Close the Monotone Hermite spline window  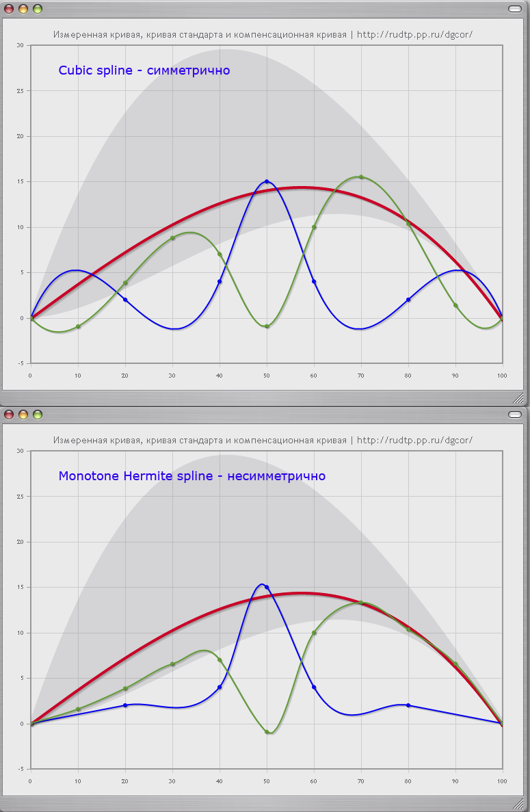coord(9,415)
